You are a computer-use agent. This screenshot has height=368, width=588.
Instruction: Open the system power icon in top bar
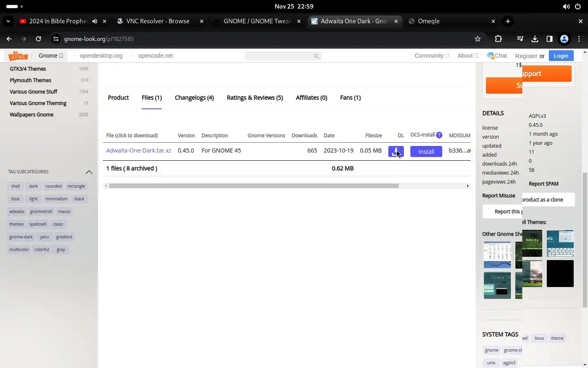tap(578, 7)
